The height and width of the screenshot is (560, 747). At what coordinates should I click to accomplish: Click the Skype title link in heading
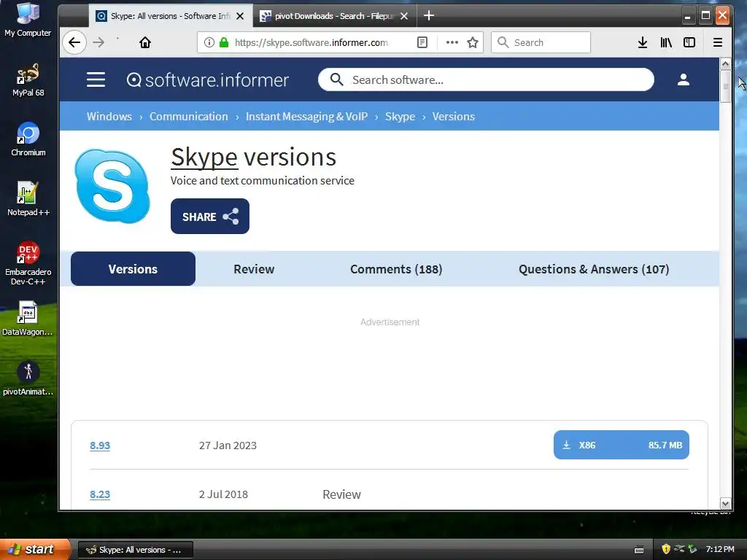(204, 157)
